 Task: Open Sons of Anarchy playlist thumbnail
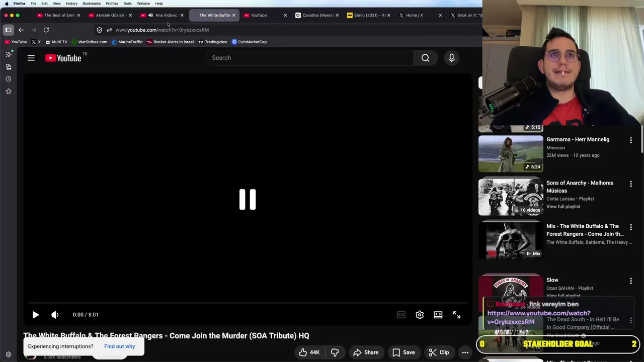(511, 197)
